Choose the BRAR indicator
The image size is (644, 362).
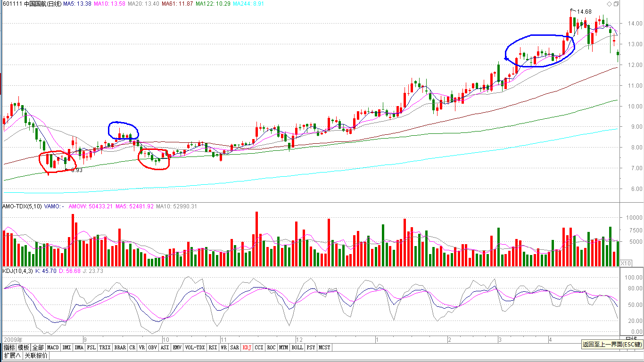pos(120,347)
